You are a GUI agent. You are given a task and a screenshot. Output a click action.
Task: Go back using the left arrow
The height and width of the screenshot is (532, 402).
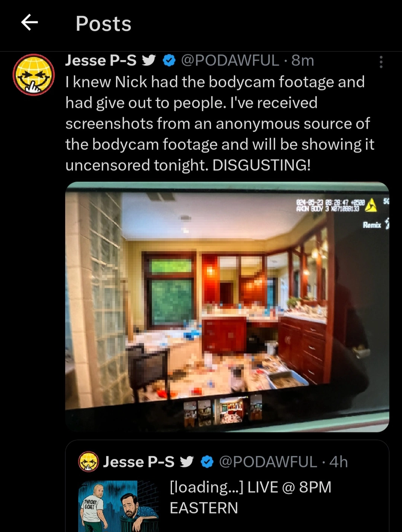tap(29, 23)
